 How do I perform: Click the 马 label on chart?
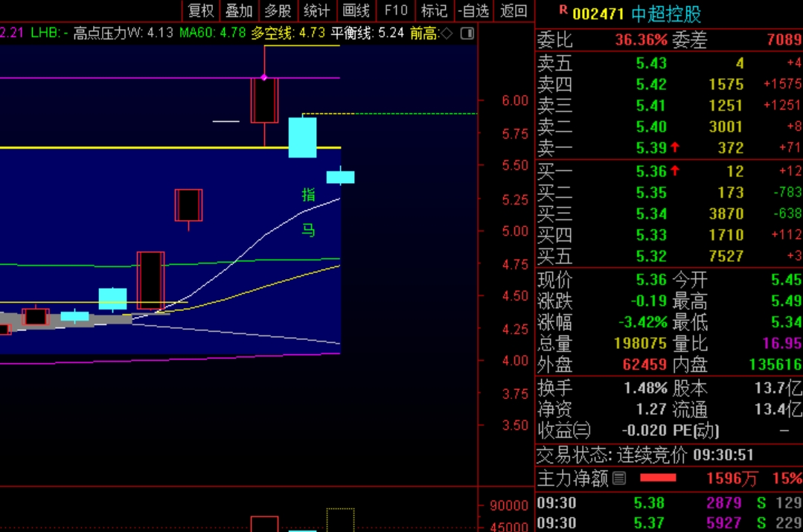[308, 230]
